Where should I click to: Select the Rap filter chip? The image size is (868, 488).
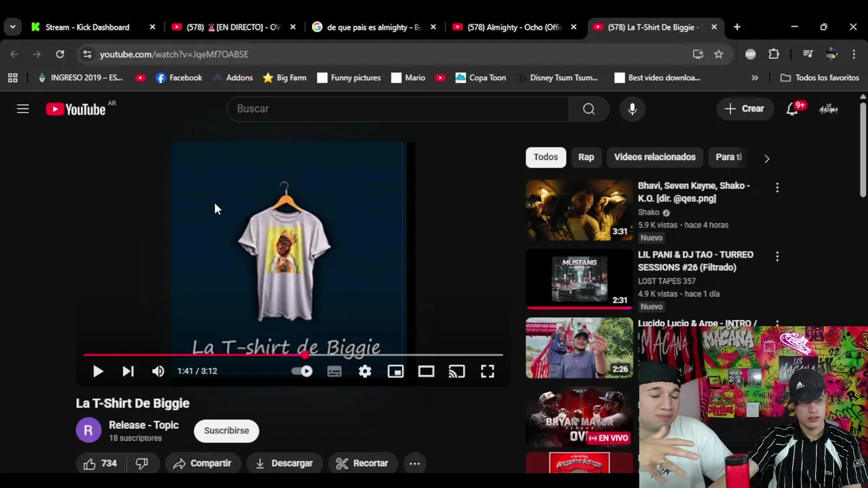tap(586, 157)
